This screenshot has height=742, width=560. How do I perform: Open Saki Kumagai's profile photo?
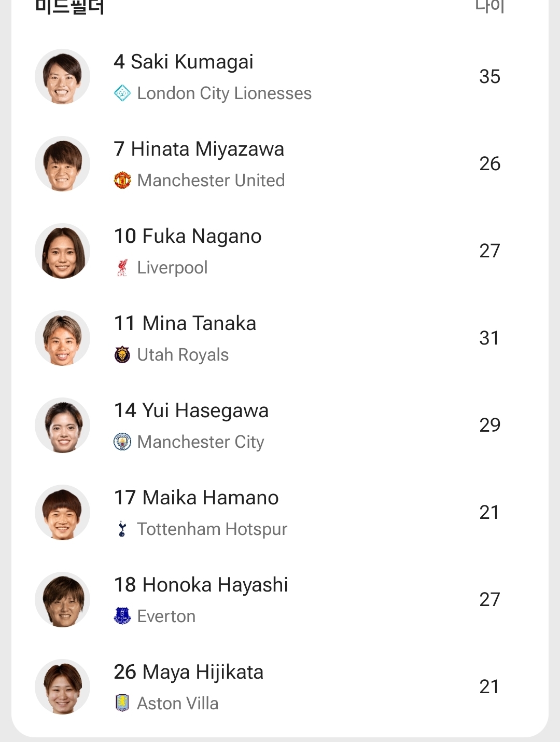62,77
